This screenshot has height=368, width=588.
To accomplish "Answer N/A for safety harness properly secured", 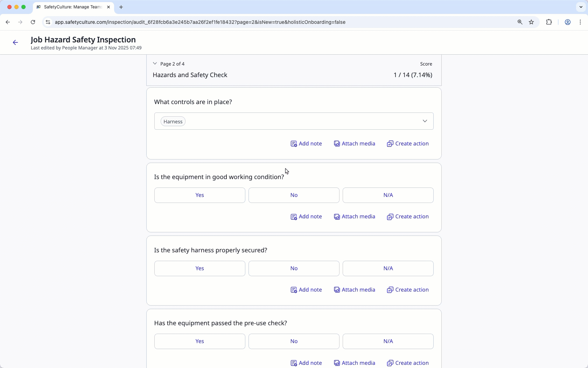I will point(388,268).
